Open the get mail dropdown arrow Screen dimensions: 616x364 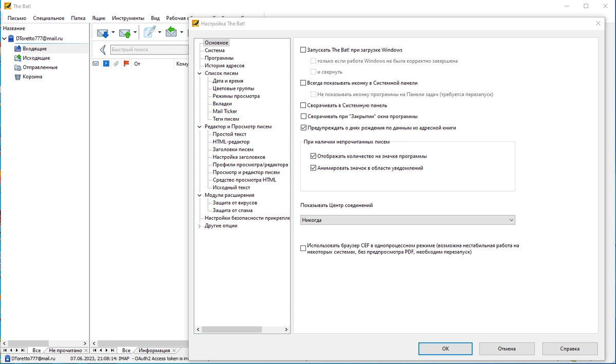[x=113, y=33]
